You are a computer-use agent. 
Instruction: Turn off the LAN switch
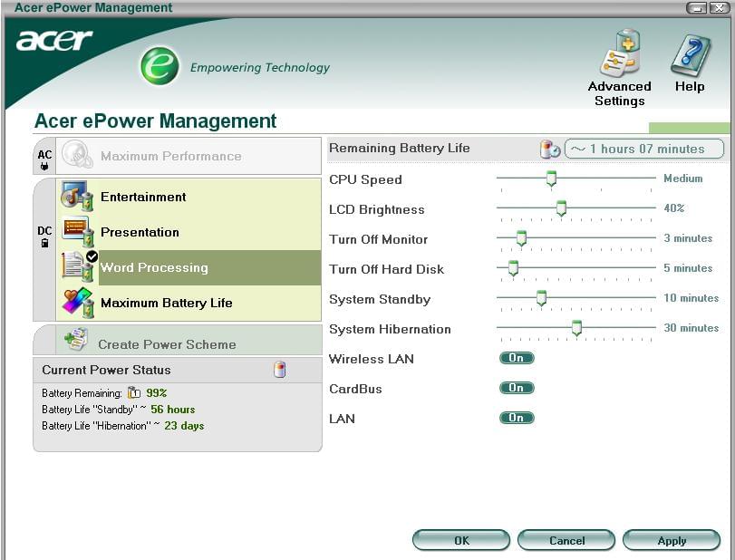[517, 418]
